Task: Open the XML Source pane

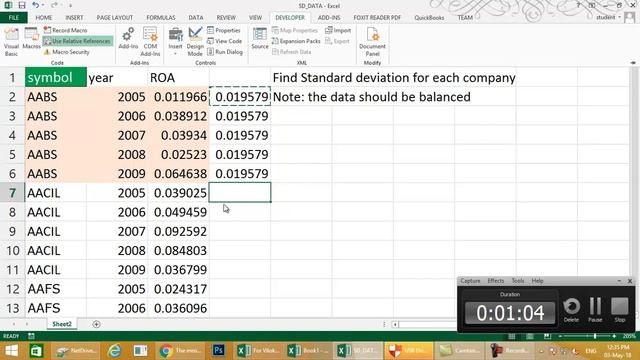Action: coord(260,39)
